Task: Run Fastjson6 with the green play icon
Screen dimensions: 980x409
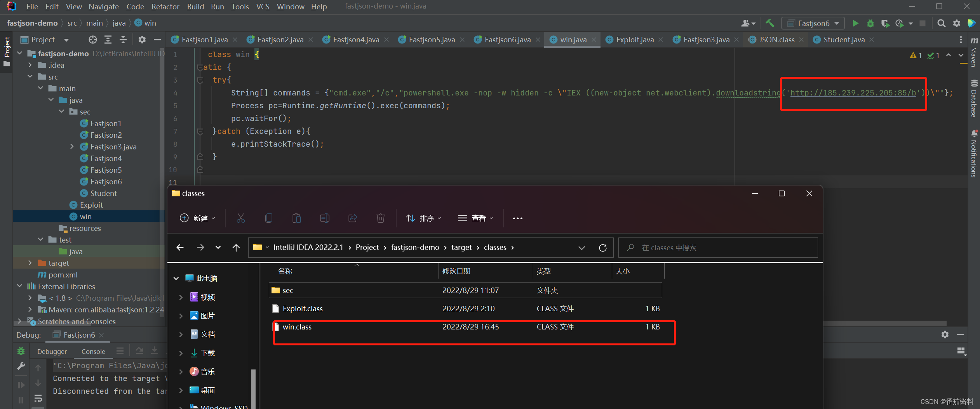Action: pos(855,23)
